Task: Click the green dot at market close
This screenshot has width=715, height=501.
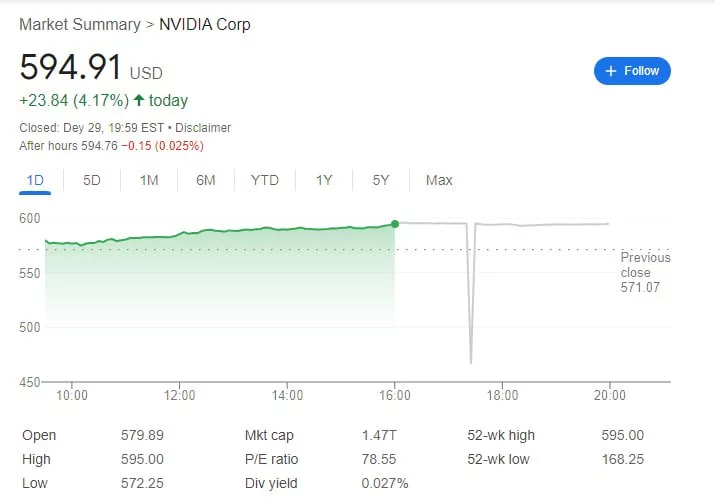Action: click(x=395, y=223)
